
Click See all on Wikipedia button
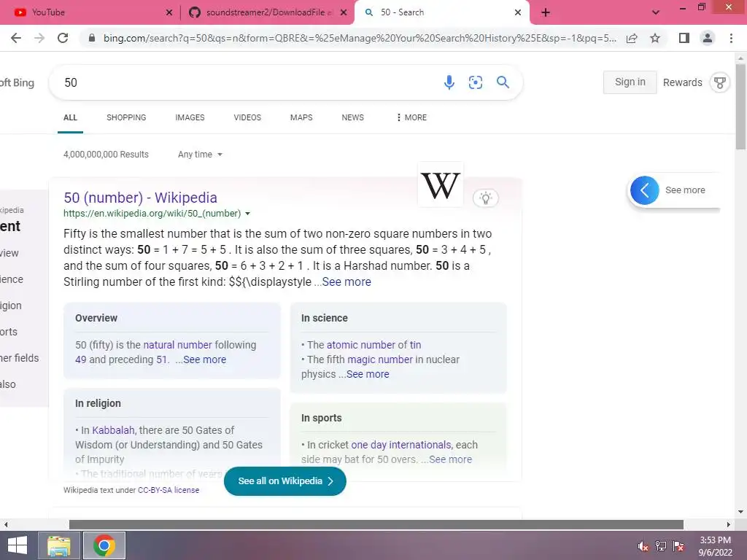point(285,481)
